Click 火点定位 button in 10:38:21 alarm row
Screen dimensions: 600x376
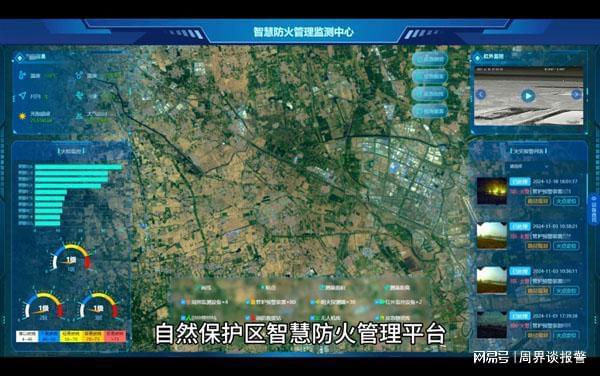coord(566,246)
